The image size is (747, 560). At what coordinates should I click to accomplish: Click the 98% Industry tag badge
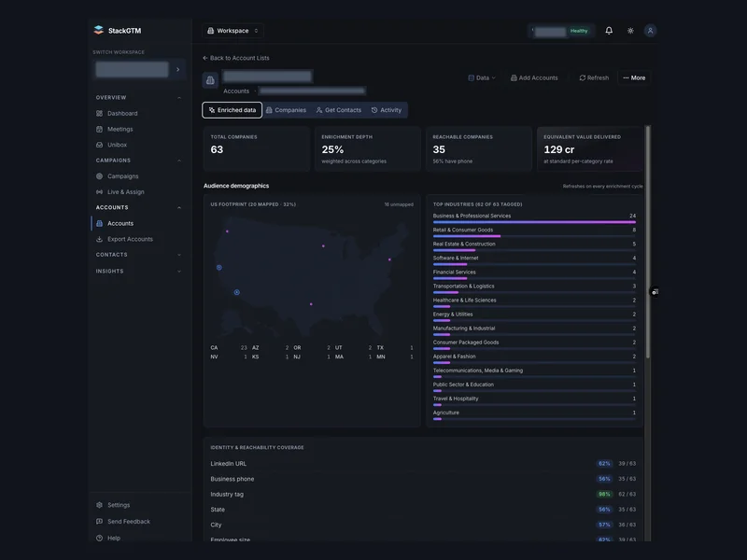pyautogui.click(x=604, y=495)
